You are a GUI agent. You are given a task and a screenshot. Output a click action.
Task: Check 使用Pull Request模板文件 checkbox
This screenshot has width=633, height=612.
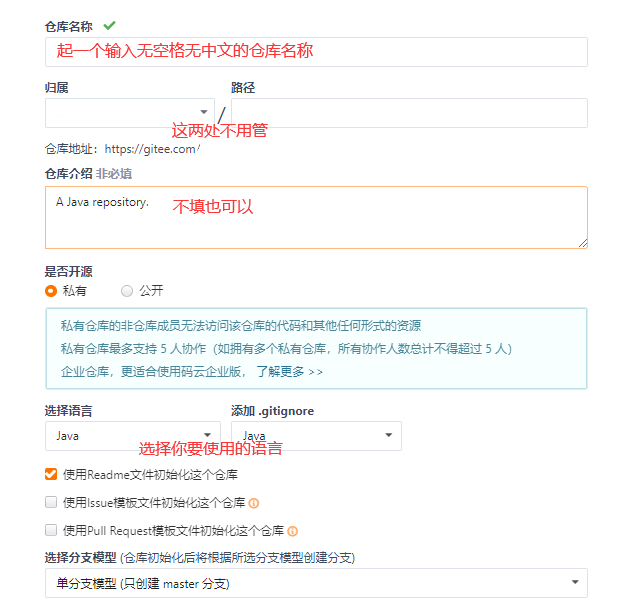(51, 530)
